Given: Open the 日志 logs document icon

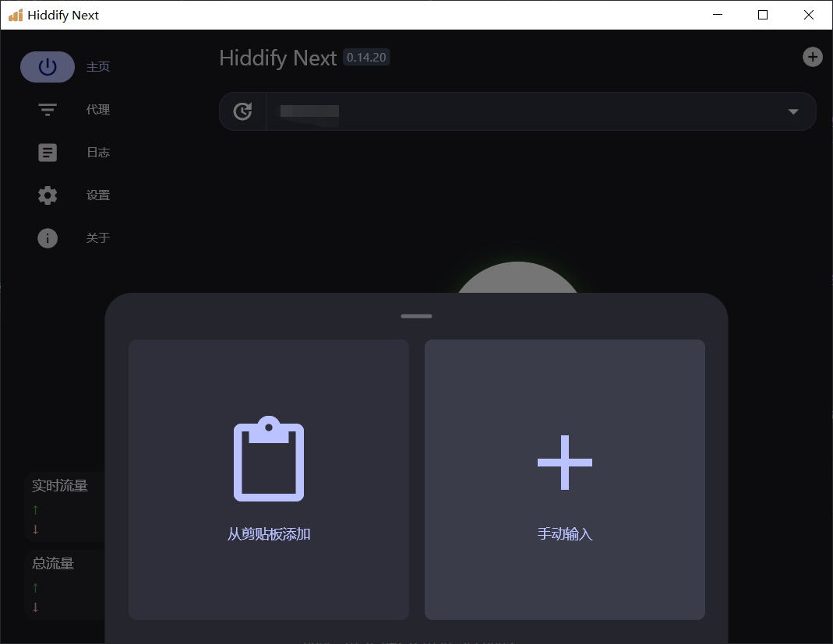Looking at the screenshot, I should pyautogui.click(x=48, y=153).
